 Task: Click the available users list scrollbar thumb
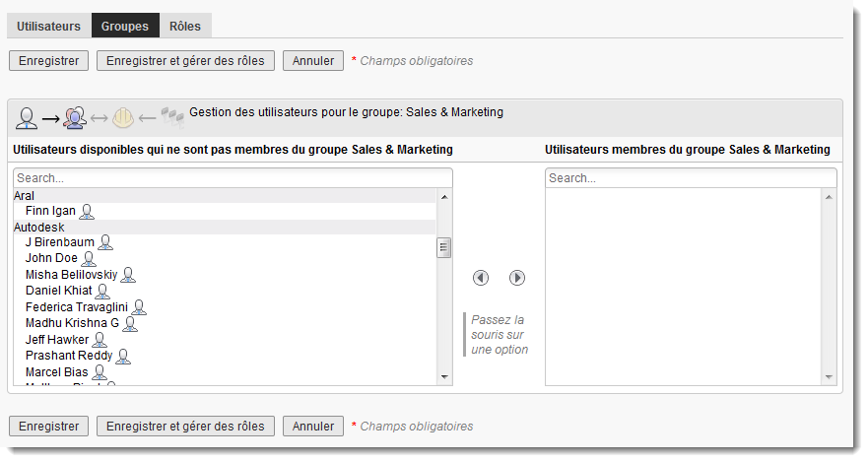coord(443,248)
